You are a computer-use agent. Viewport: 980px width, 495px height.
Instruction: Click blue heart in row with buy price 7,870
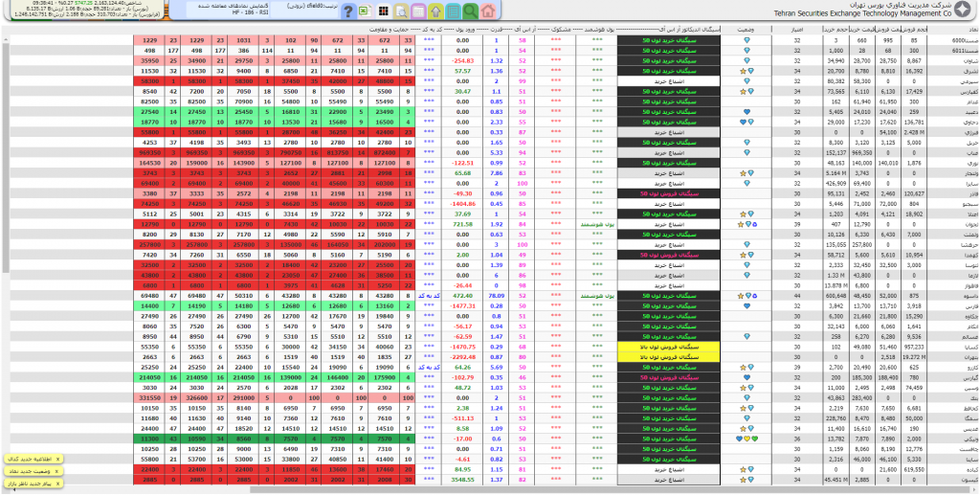pos(740,439)
